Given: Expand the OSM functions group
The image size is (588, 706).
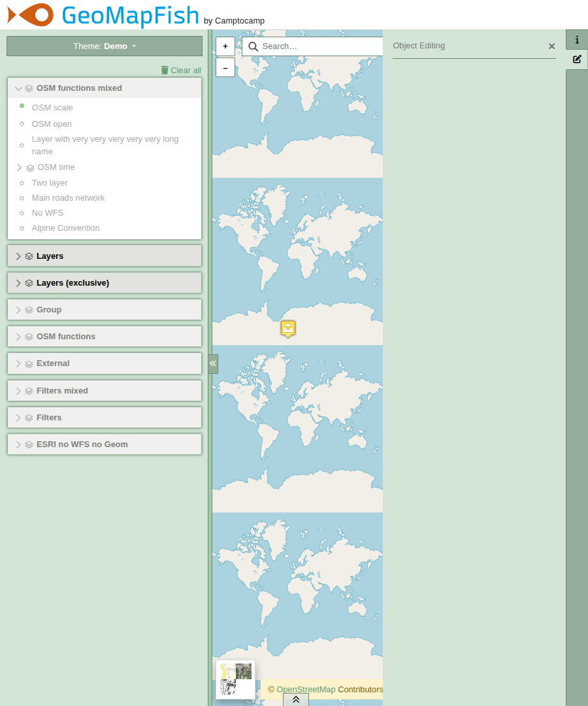Looking at the screenshot, I should [18, 337].
